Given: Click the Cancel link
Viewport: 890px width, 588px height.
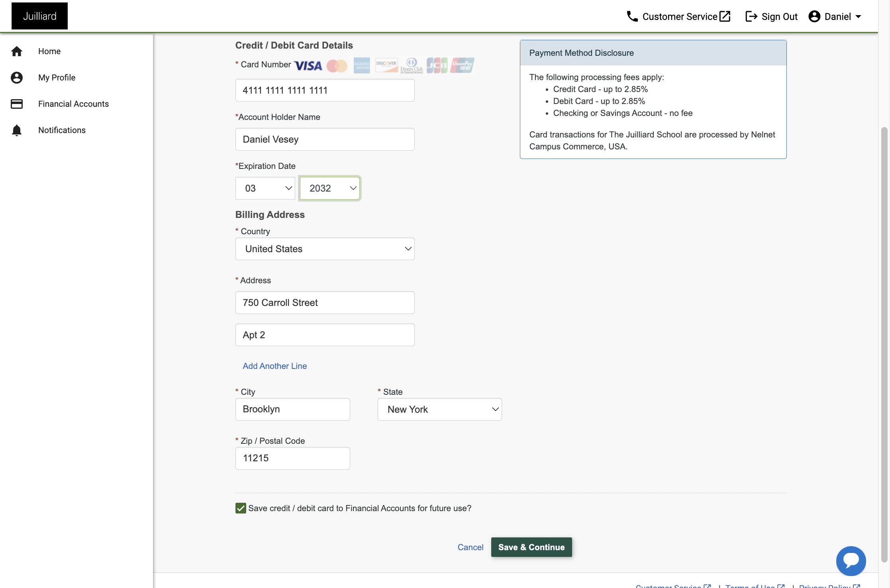Looking at the screenshot, I should pyautogui.click(x=470, y=547).
